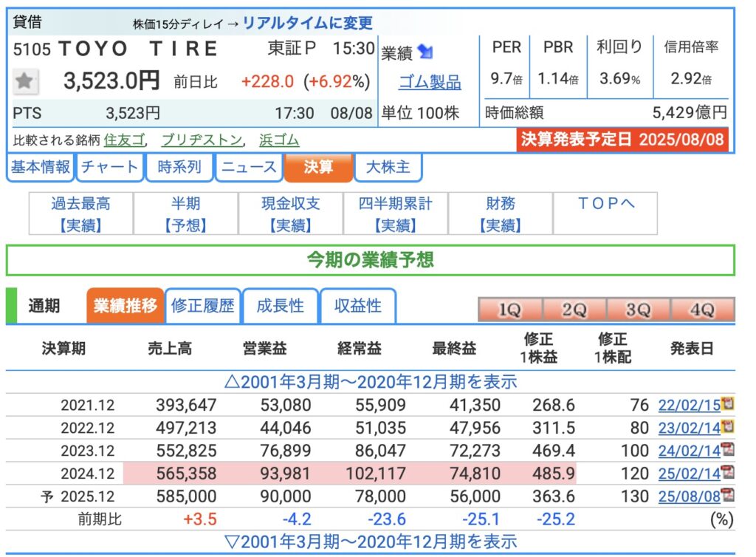Jump to 財務【実績】 section

[x=501, y=213]
